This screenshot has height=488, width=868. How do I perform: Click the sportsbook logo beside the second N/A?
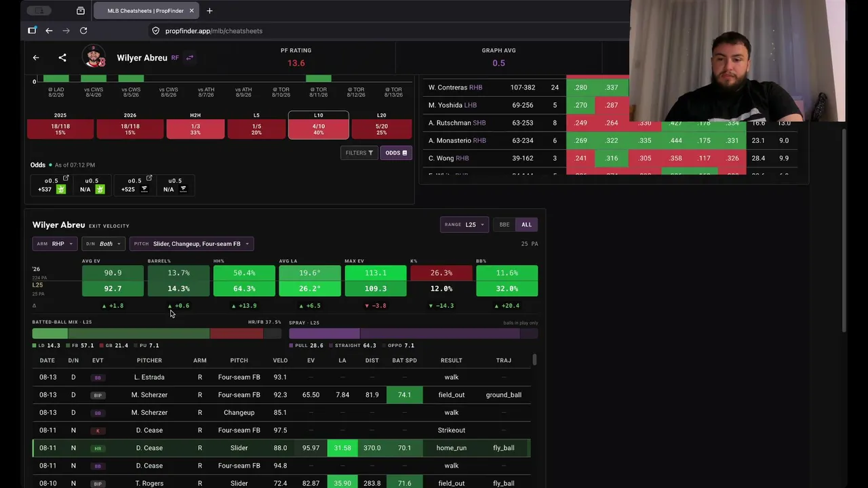[183, 189]
